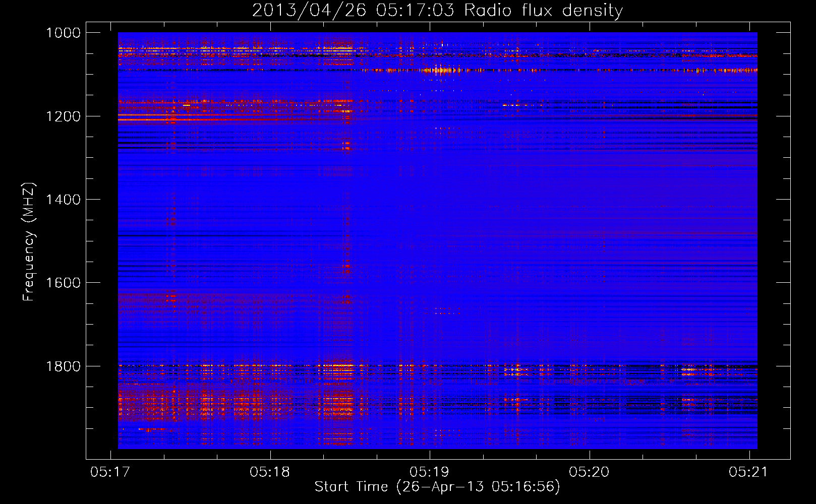This screenshot has height=504, width=816.
Task: Click the "Start Time (26-Apr-13 05:16:56)" label
Action: click(x=437, y=487)
